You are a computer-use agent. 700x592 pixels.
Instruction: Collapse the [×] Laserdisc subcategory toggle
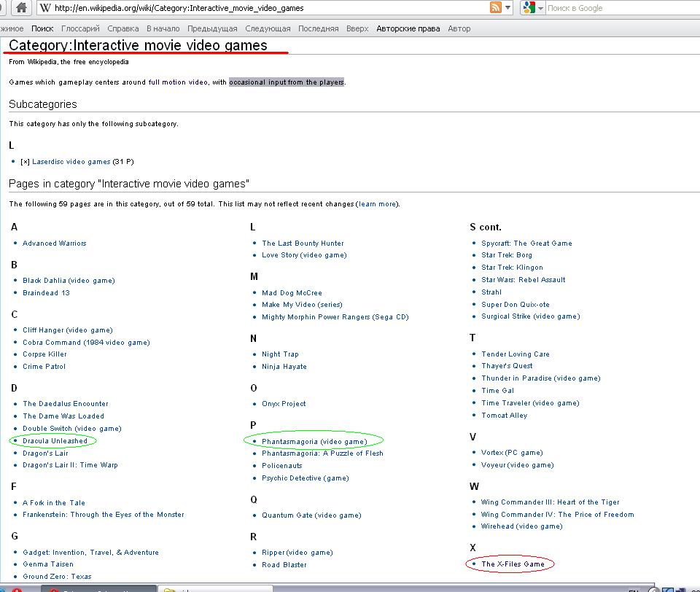[25, 162]
